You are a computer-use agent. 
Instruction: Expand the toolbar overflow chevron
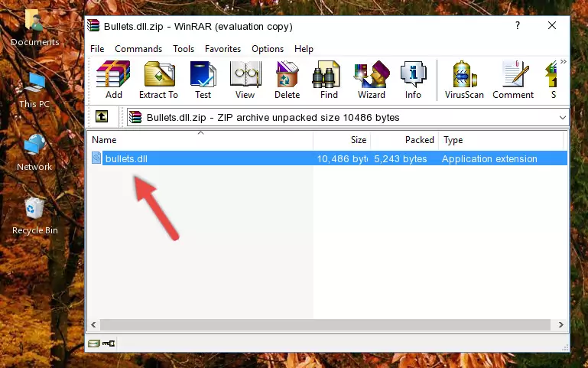click(564, 61)
